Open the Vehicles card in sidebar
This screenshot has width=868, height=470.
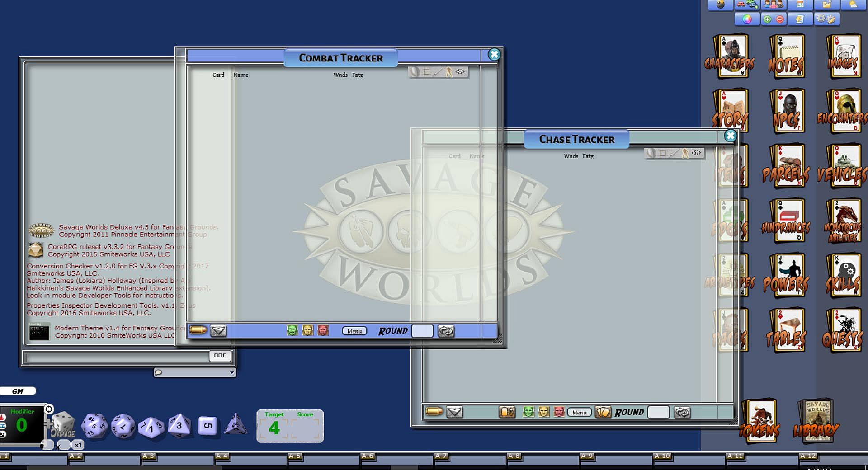click(843, 166)
